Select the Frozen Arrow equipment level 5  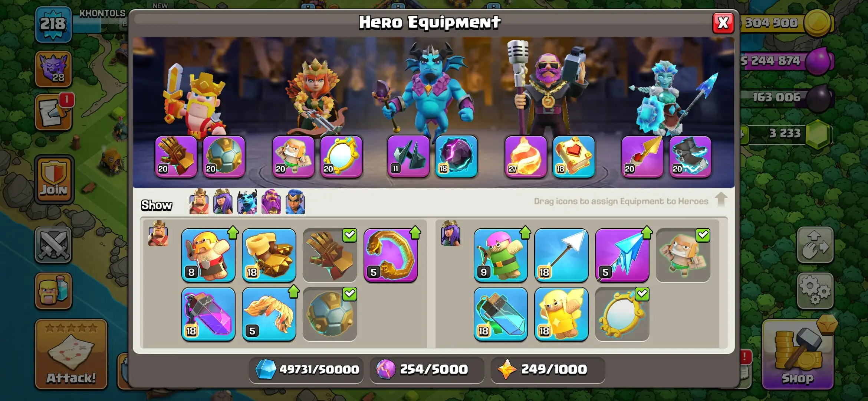(622, 255)
